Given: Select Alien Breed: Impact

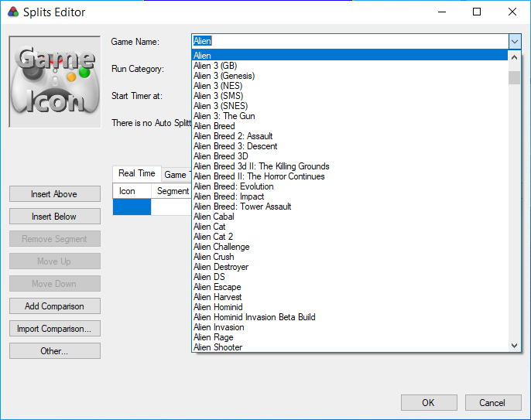Looking at the screenshot, I should click(x=350, y=196).
